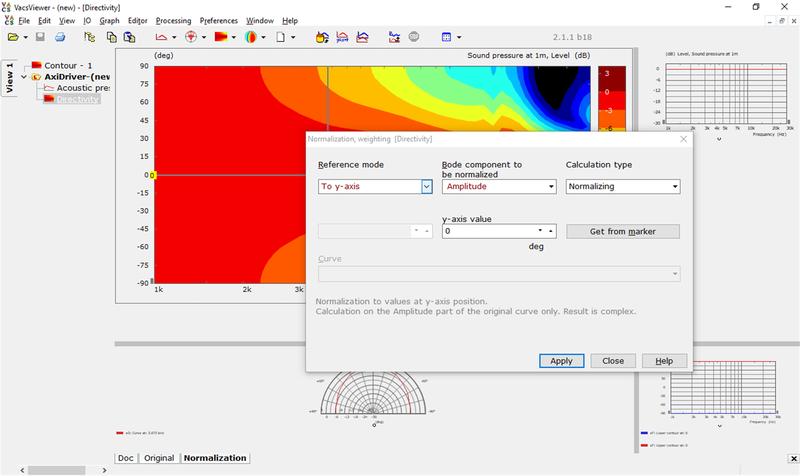The height and width of the screenshot is (476, 800).
Task: Open the Bode component dropdown
Action: pyautogui.click(x=551, y=186)
